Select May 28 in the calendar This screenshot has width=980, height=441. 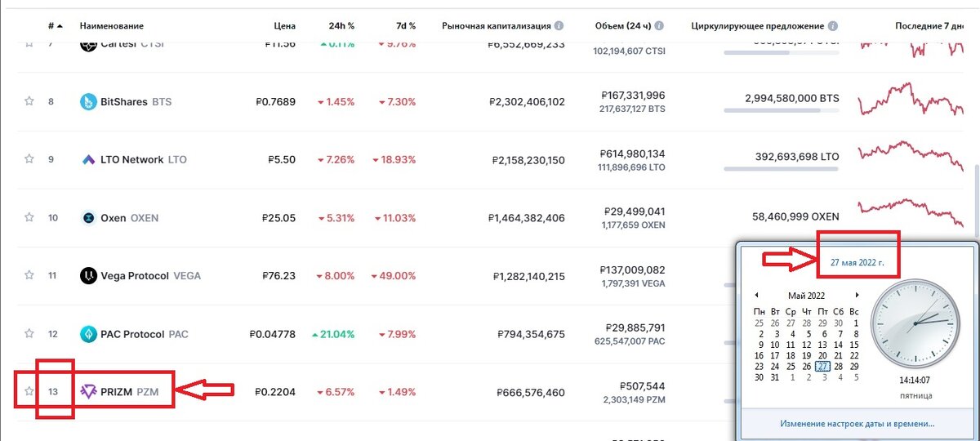(840, 367)
